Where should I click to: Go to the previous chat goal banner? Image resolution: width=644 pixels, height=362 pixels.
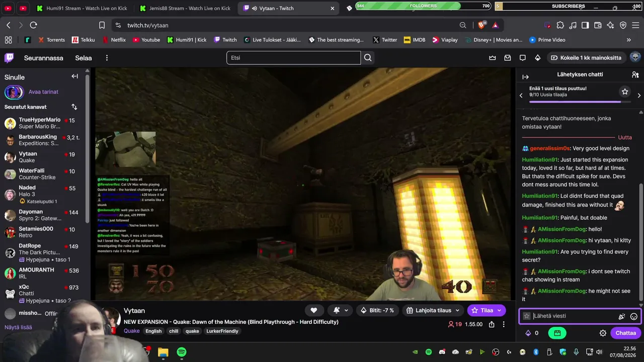tap(521, 95)
